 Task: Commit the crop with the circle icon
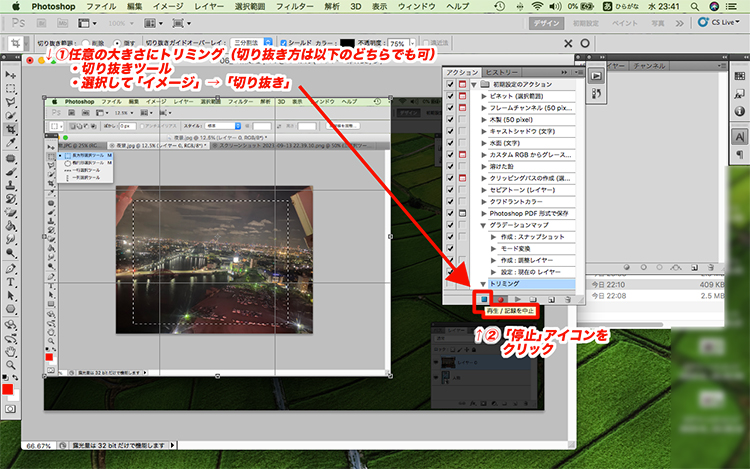585,43
